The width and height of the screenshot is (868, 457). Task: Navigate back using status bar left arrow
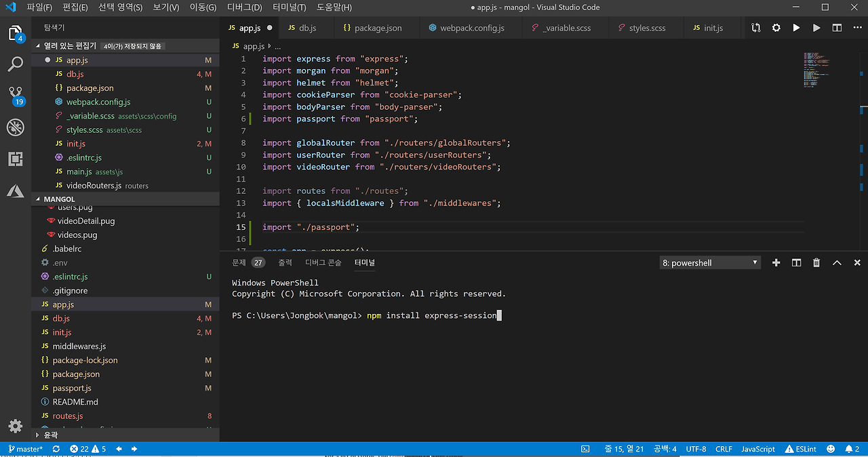119,449
